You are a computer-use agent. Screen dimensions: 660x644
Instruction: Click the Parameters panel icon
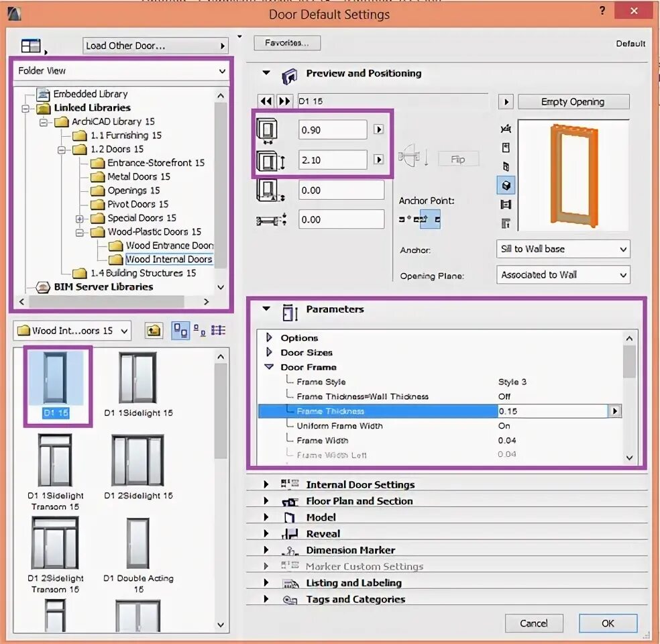tap(290, 313)
